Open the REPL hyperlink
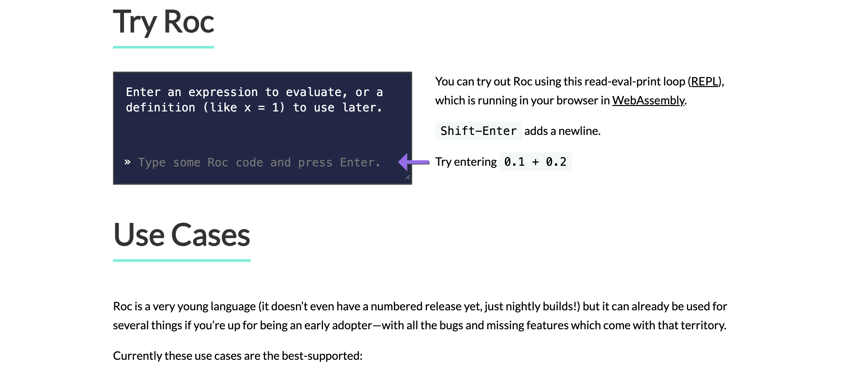868x372 pixels. pyautogui.click(x=705, y=82)
